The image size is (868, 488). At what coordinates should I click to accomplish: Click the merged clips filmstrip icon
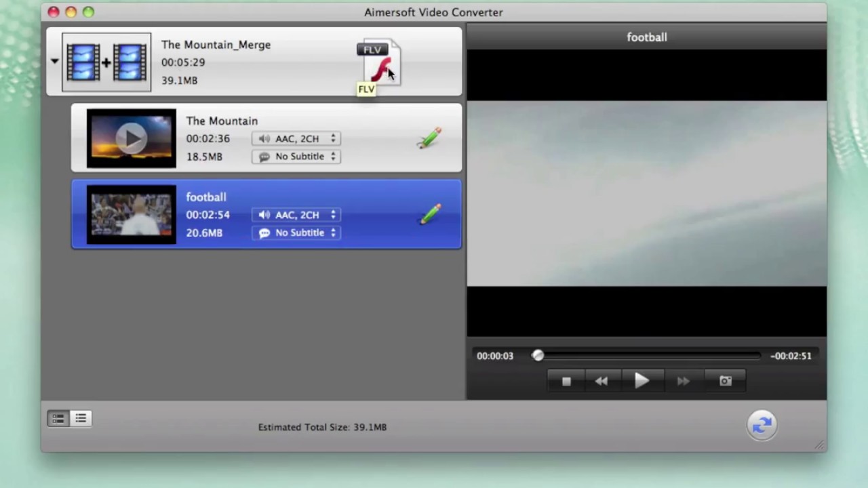click(x=106, y=62)
